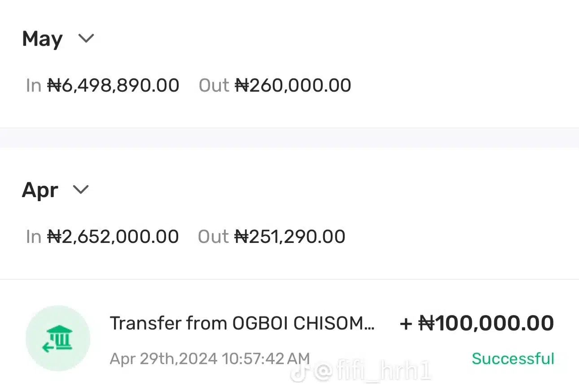Click the "In" label under May
Viewport: 579px width, 392px height.
34,85
